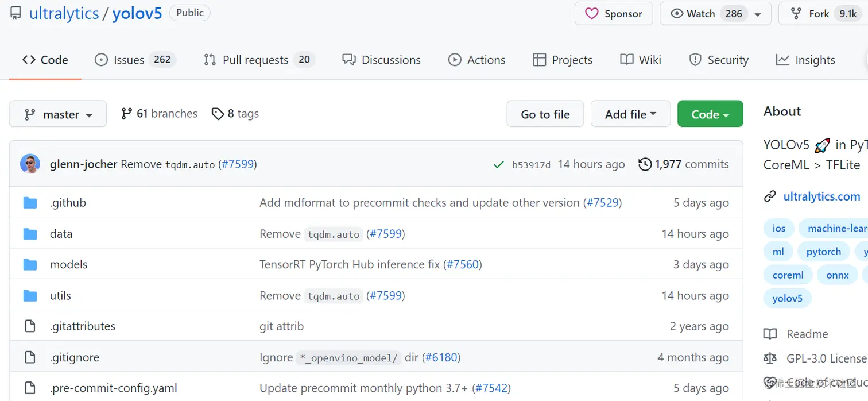The image size is (868, 401).
Task: Click the heart Sponsor button
Action: coord(613,14)
